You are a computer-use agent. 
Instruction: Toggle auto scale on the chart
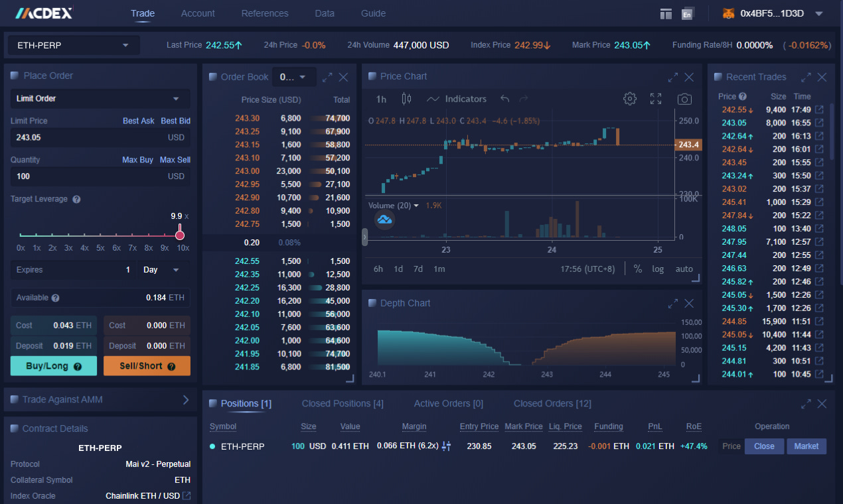[x=684, y=269]
